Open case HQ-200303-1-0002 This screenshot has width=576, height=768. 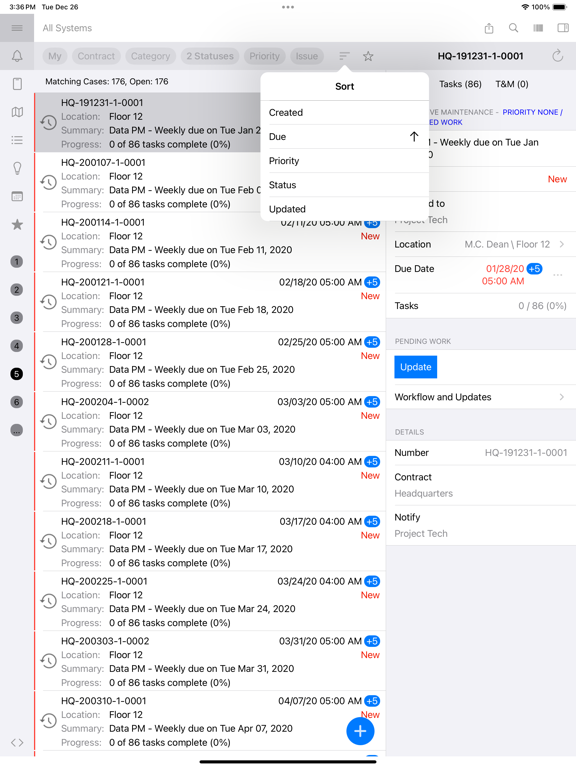(x=210, y=661)
